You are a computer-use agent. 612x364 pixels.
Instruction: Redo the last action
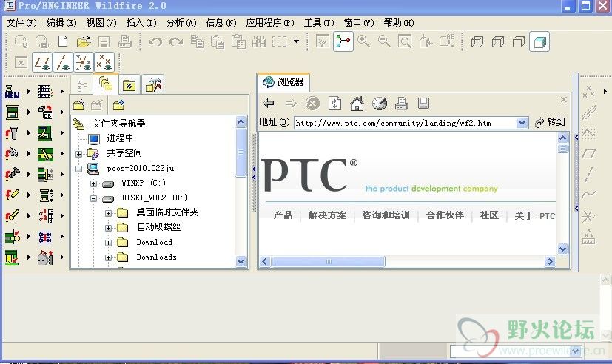pyautogui.click(x=176, y=41)
